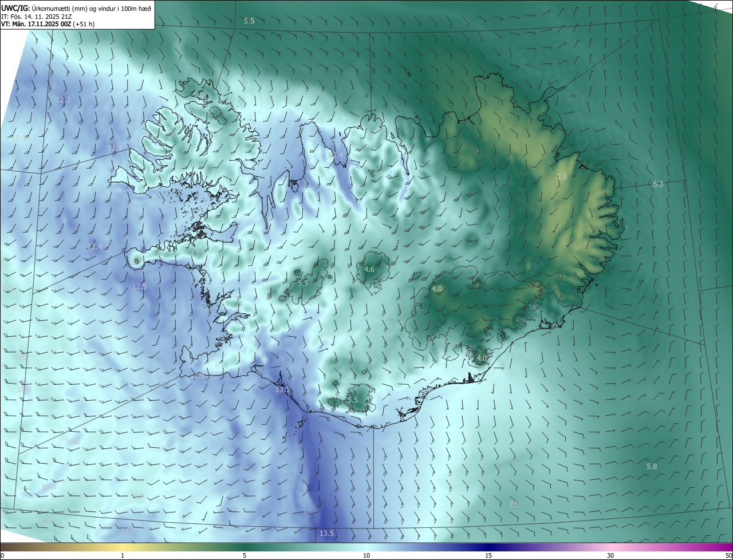Click the color scale tick label 10
Image resolution: width=733 pixels, height=560 pixels.
pyautogui.click(x=366, y=555)
